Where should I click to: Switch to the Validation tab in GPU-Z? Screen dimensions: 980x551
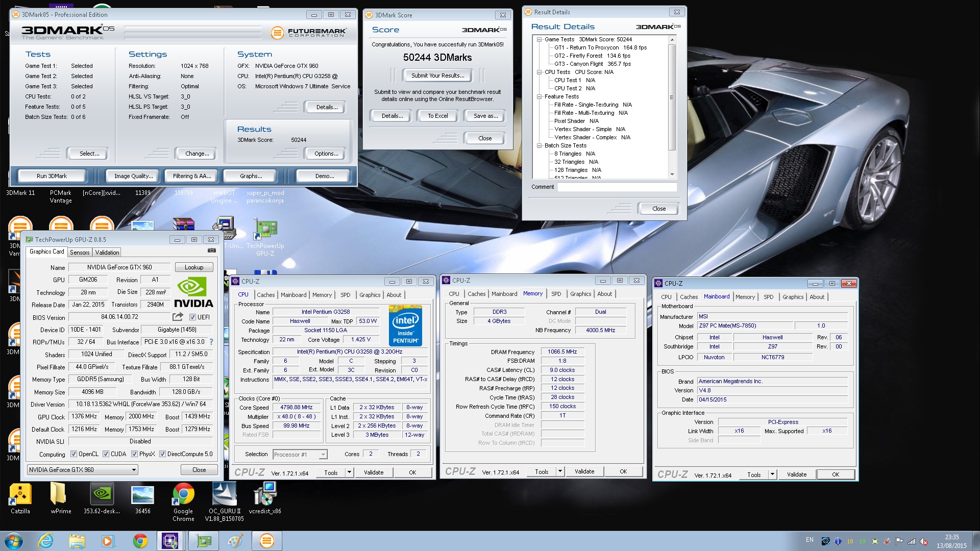107,253
